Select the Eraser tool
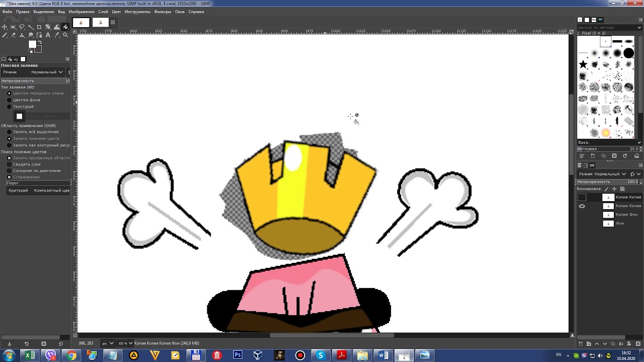Image resolution: width=644 pixels, height=362 pixels. [13, 35]
